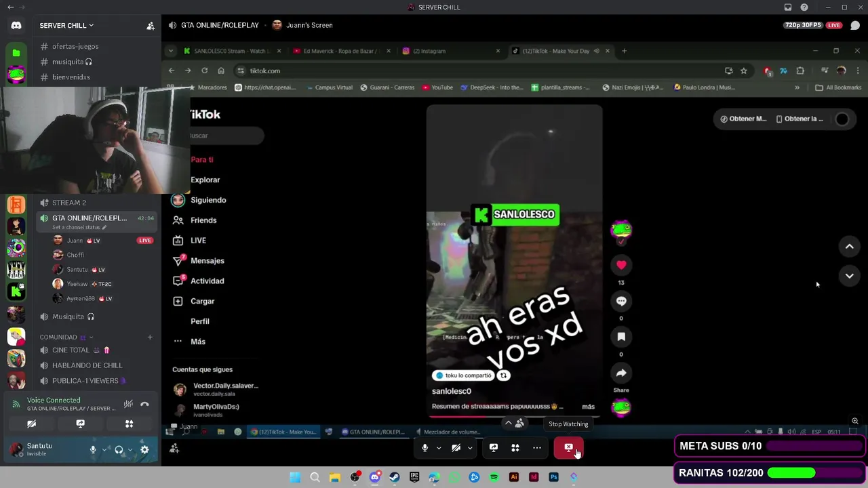Expand input device options next to user mic
This screenshot has height=488, width=868.
tap(104, 449)
